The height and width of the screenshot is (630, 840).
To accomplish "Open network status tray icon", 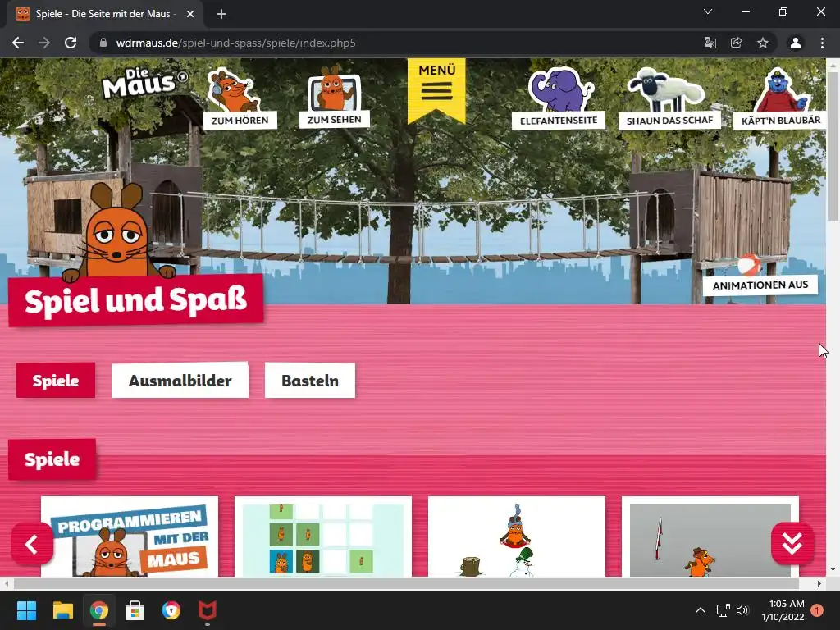I will (x=724, y=610).
